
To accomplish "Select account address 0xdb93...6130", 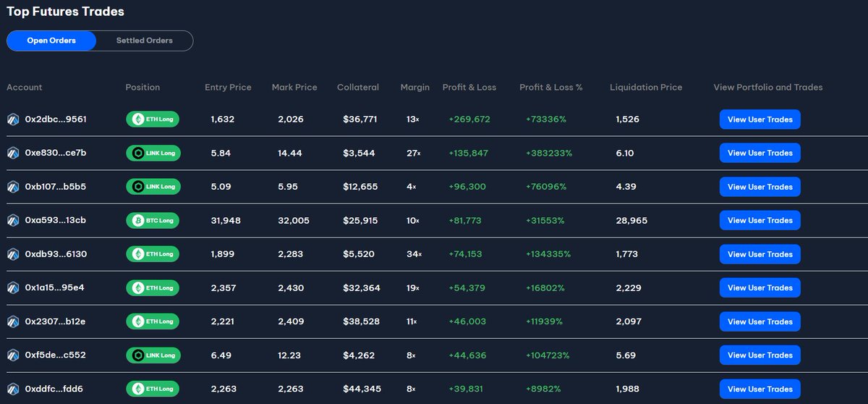I will click(x=56, y=254).
